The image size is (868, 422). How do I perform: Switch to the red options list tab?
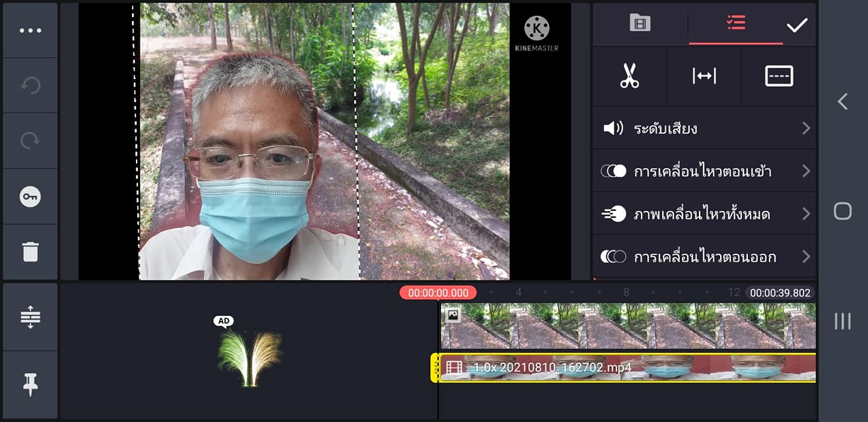[x=735, y=24]
